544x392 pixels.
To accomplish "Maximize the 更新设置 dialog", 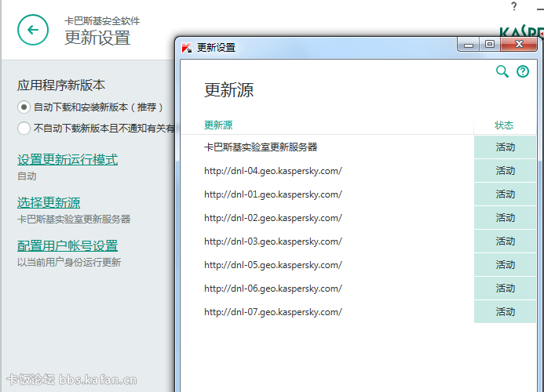I will [x=490, y=45].
